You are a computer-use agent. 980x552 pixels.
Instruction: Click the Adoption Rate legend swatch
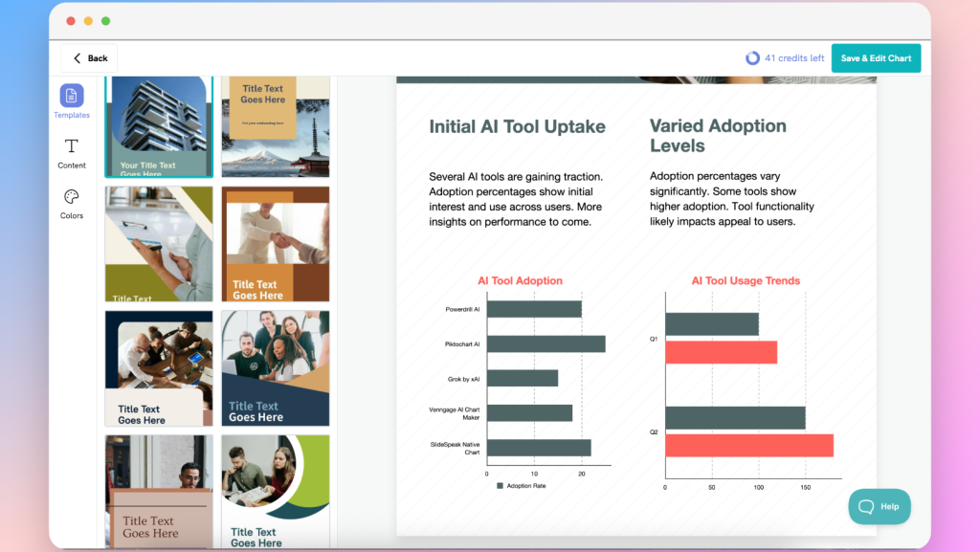click(x=500, y=486)
